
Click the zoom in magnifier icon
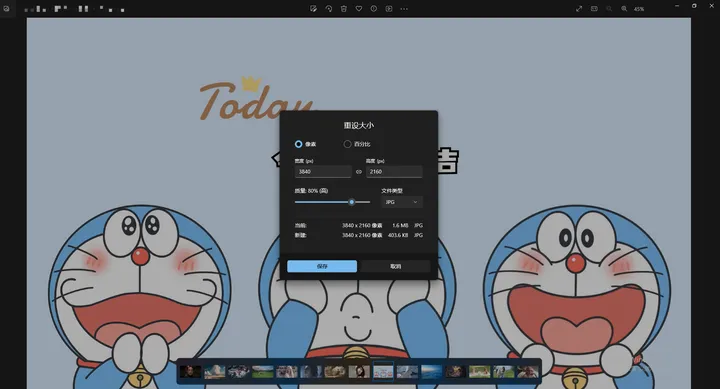624,9
